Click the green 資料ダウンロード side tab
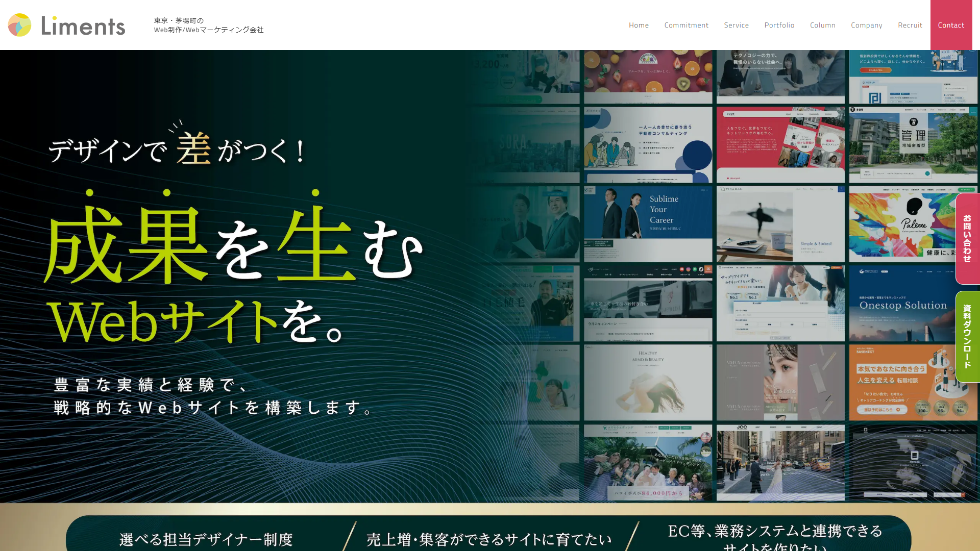 point(967,336)
